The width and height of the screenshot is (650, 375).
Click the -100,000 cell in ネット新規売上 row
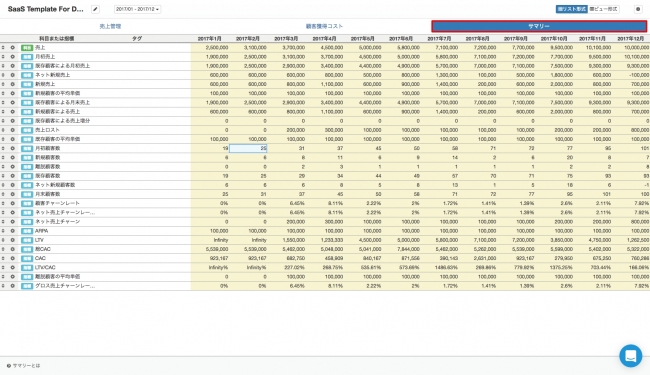(631, 75)
